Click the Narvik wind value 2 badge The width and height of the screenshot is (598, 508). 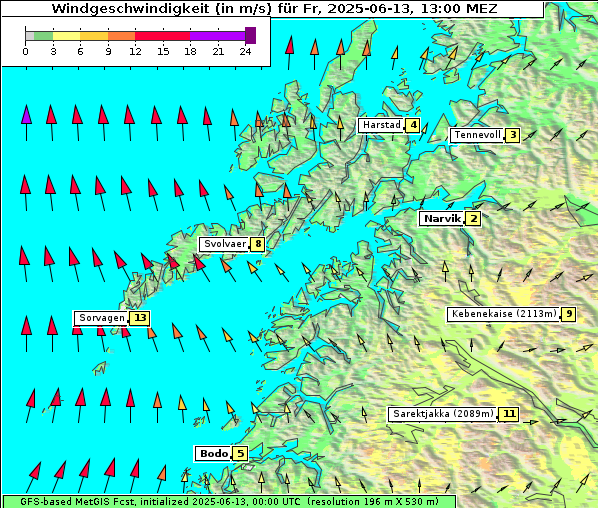[x=473, y=219]
